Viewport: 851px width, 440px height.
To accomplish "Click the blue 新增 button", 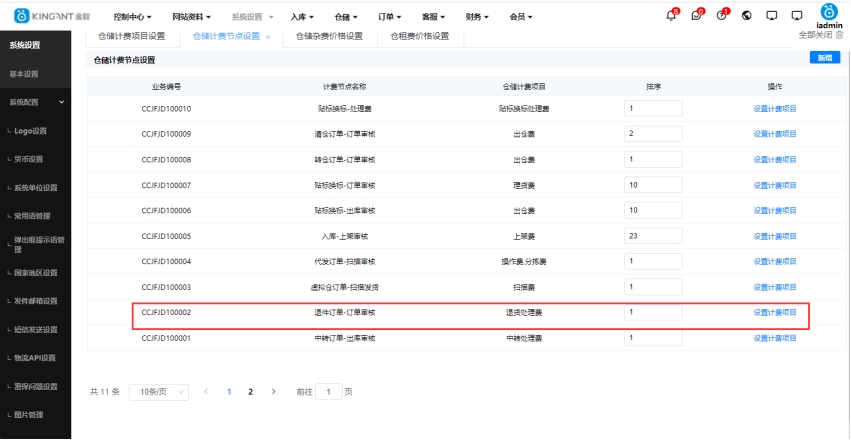I will point(824,58).
